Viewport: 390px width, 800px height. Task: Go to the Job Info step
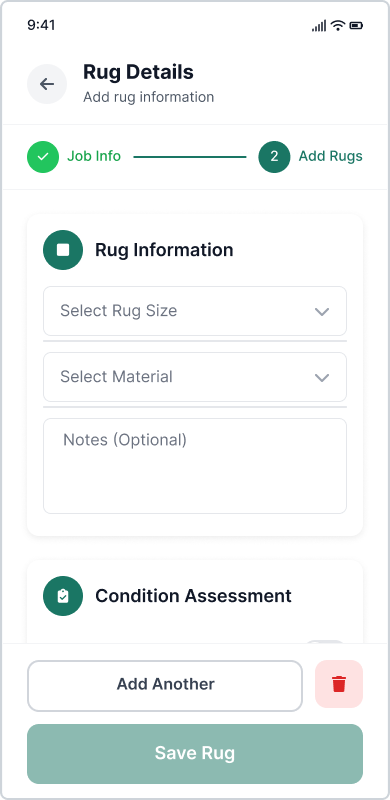point(94,156)
